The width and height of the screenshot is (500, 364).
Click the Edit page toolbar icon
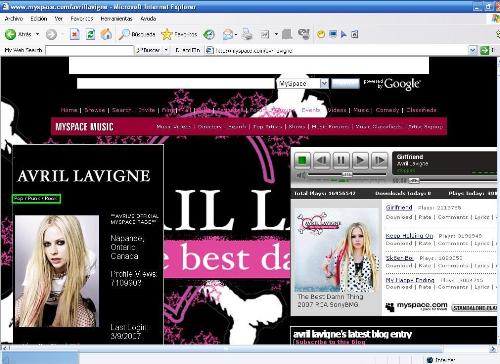click(x=265, y=34)
